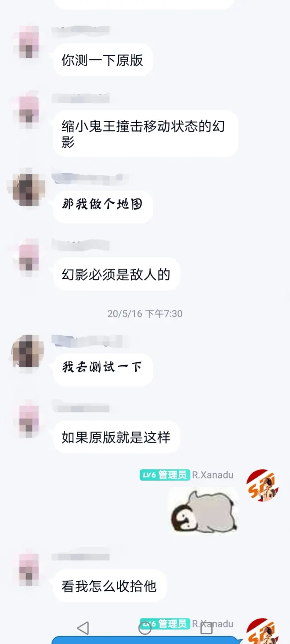The image size is (290, 644).
Task: Select the "你测一下原版" message bubble
Action: pos(103,60)
